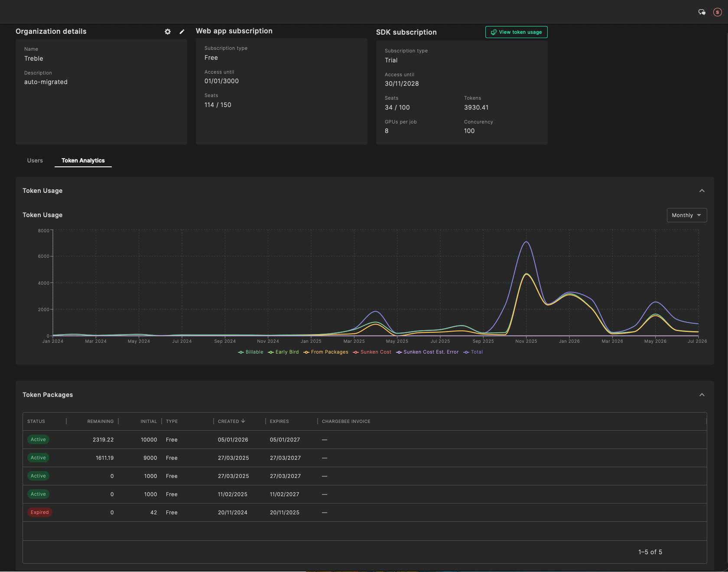This screenshot has height=572, width=728.
Task: Open the chat messages icon in top bar
Action: tap(702, 12)
